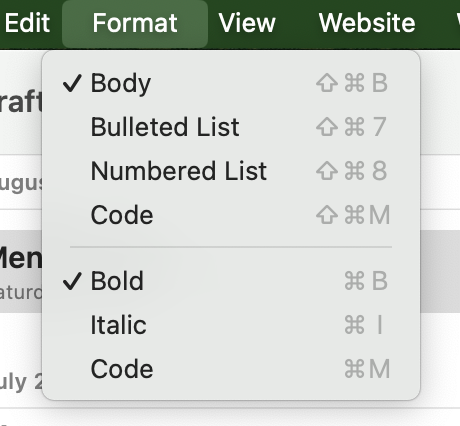Viewport: 460px width, 426px height.
Task: Toggle the checked Bold option off
Action: point(231,281)
